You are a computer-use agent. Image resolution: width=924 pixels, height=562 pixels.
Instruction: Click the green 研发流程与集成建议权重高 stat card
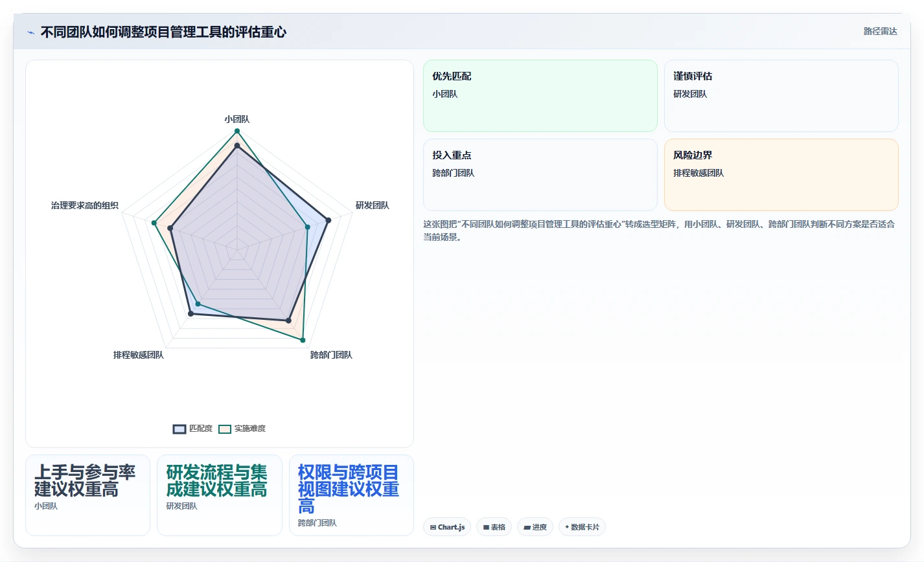click(220, 495)
